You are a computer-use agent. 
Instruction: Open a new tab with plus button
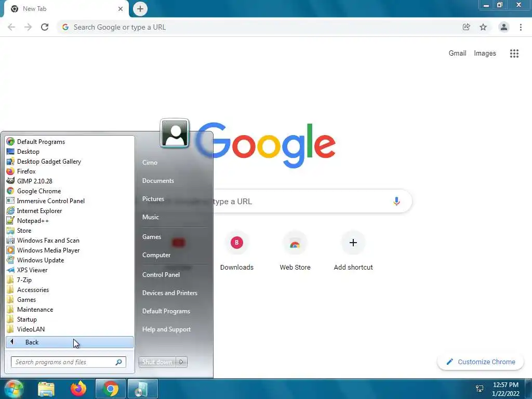pos(140,9)
